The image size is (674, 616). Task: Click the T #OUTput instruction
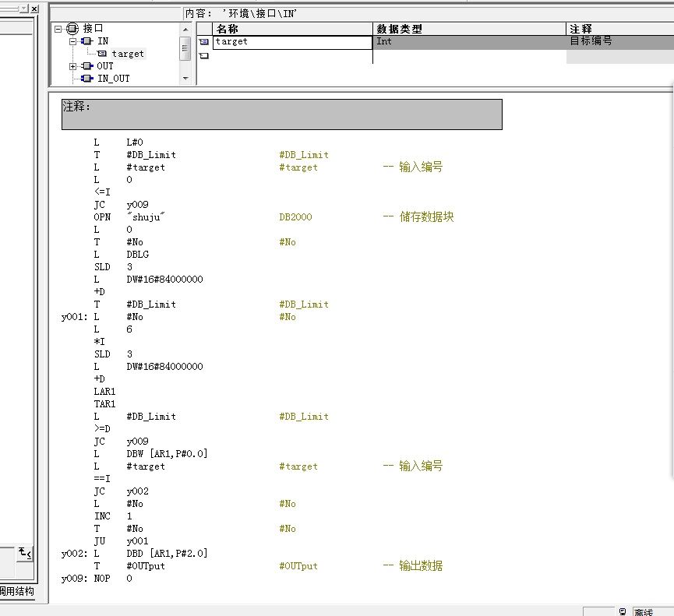pyautogui.click(x=129, y=565)
